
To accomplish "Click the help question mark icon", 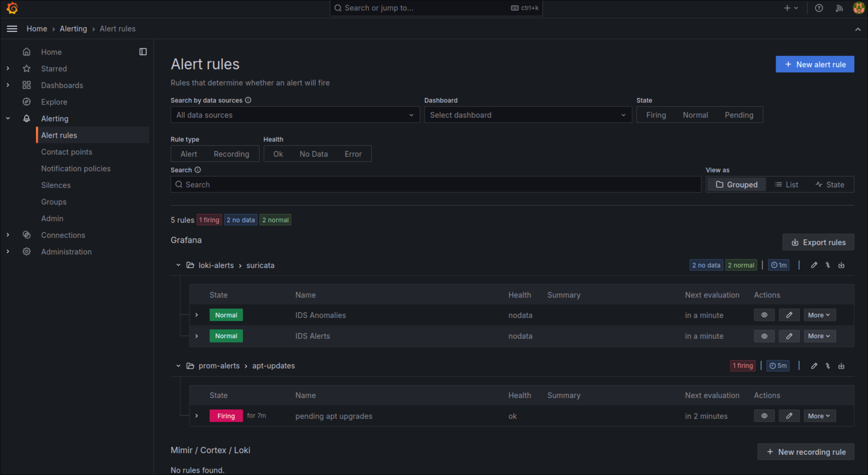I will click(819, 8).
